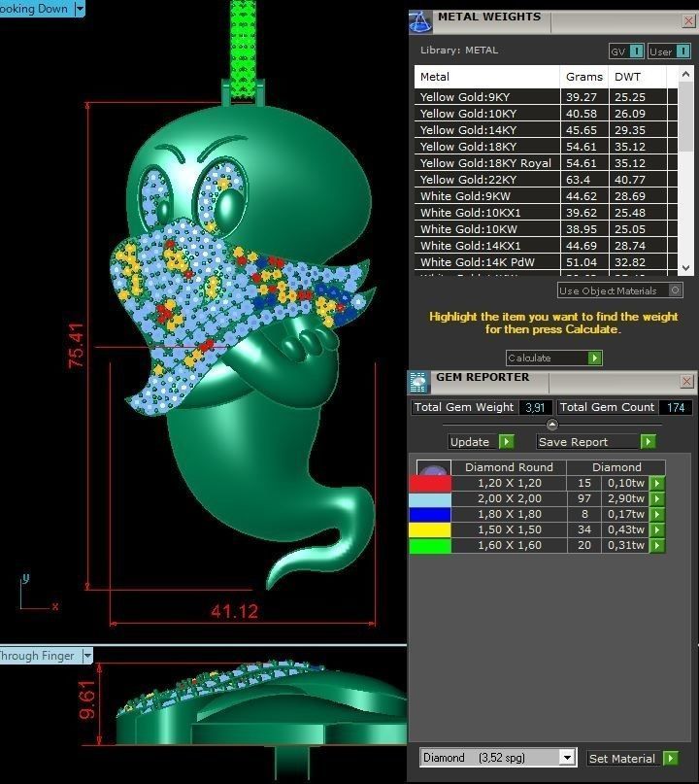This screenshot has height=784, width=699.
Task: Select the White Gold:10KX1 row
Action: 546,213
